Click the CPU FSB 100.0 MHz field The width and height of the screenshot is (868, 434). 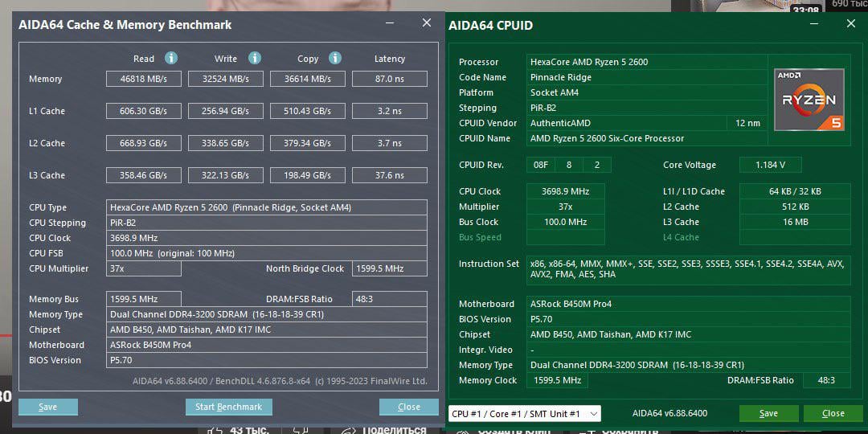tap(266, 253)
